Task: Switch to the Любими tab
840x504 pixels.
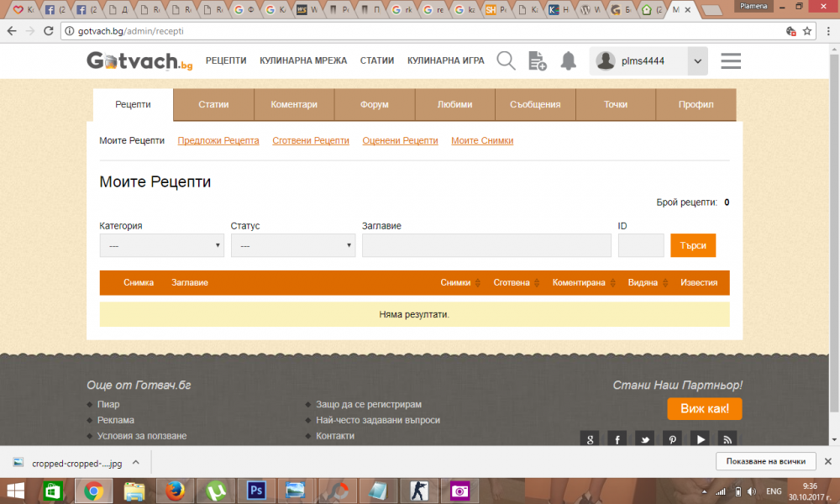Action: (454, 104)
